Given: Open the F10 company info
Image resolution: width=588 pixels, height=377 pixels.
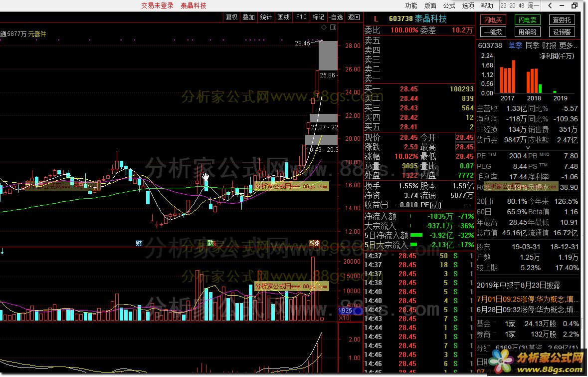Looking at the screenshot, I should click(301, 17).
